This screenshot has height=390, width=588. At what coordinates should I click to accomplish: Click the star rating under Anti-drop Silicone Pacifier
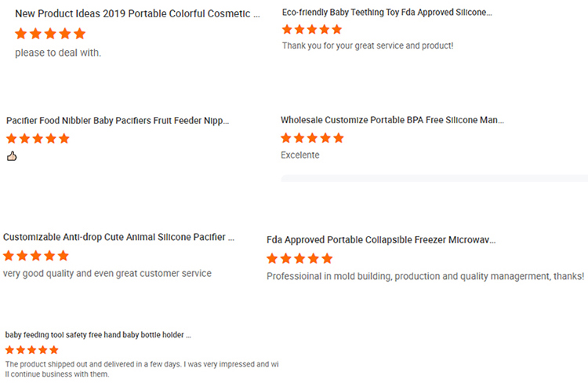pos(36,256)
